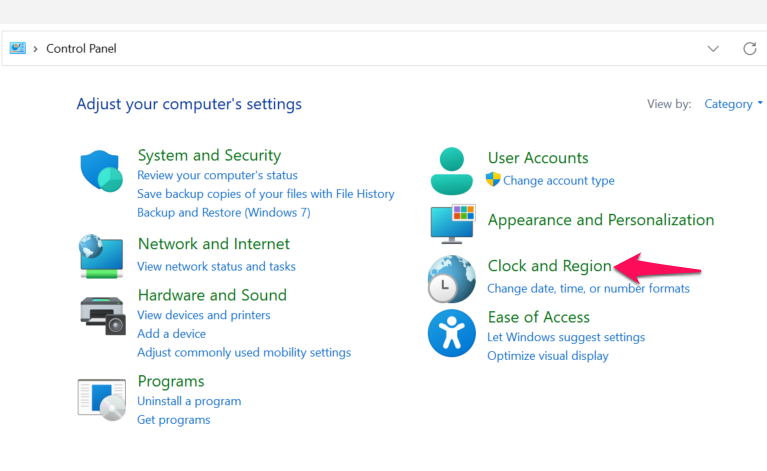The height and width of the screenshot is (471, 767).
Task: Click Change date, time, or number formats
Action: [588, 289]
